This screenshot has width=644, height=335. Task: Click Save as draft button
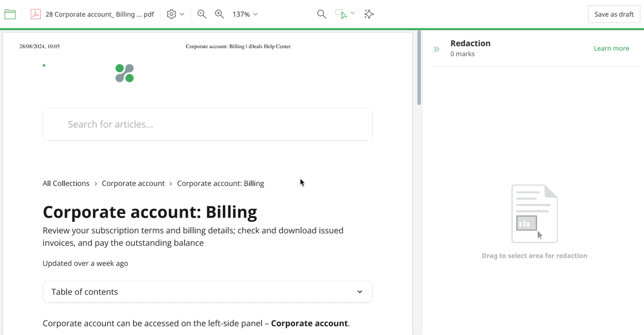point(614,14)
